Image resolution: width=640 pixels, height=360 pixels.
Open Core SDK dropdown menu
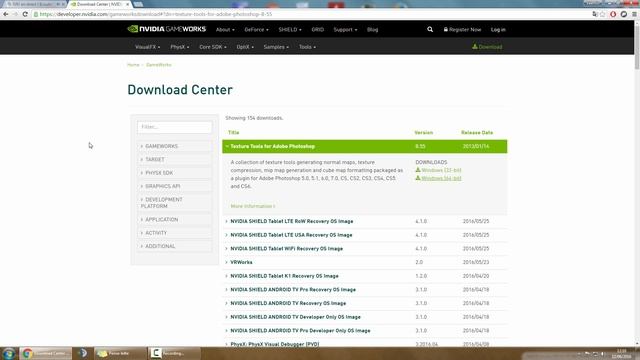[213, 47]
